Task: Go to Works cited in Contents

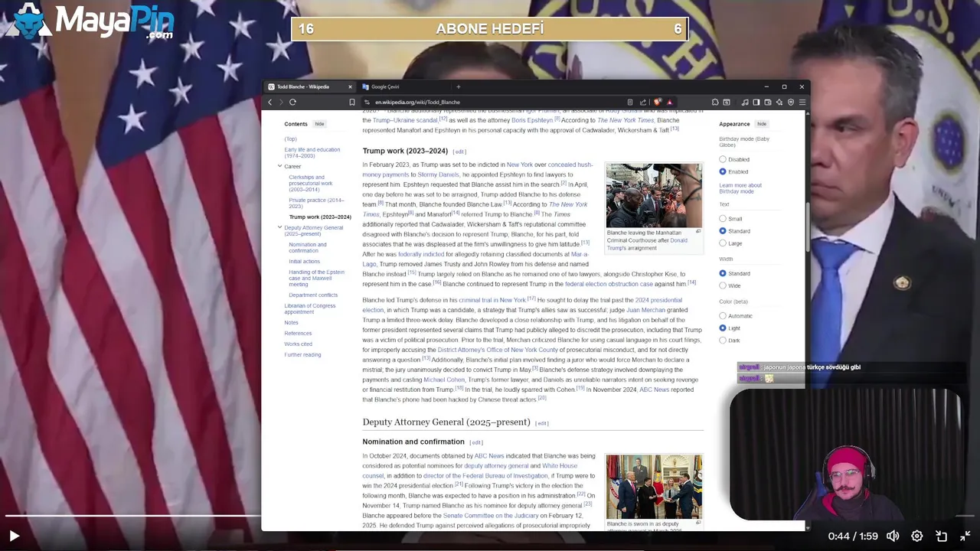Action: click(298, 344)
